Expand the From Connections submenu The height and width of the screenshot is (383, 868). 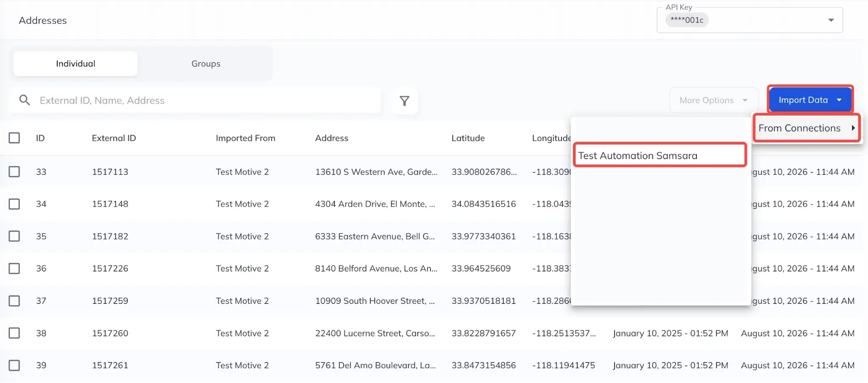click(807, 128)
